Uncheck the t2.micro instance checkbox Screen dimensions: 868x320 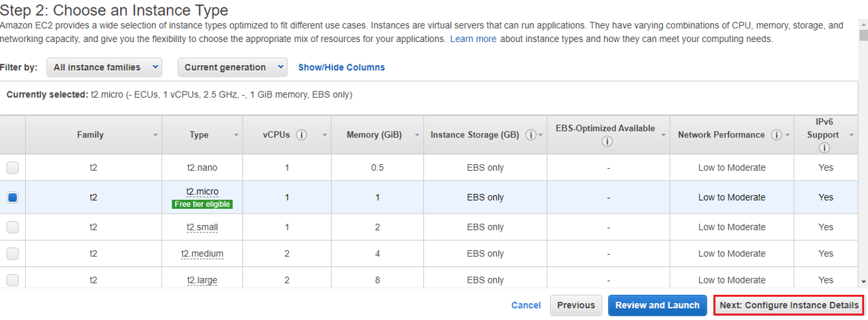tap(13, 197)
